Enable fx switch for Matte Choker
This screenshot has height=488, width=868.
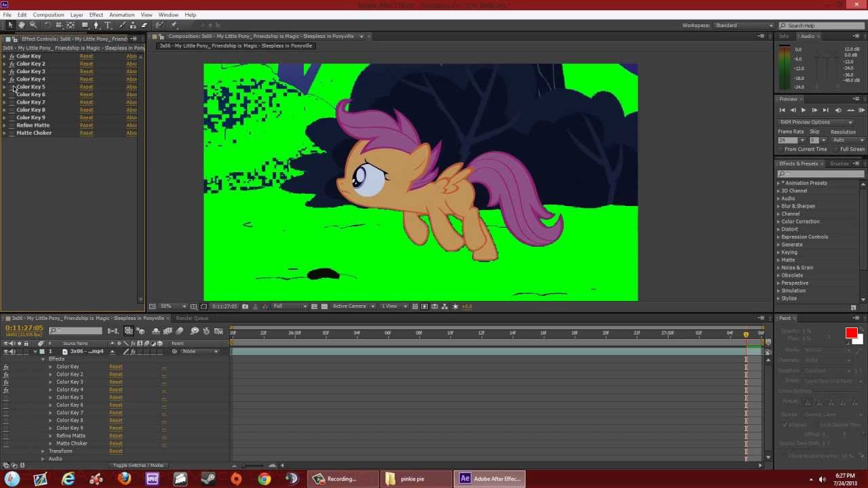pyautogui.click(x=12, y=133)
